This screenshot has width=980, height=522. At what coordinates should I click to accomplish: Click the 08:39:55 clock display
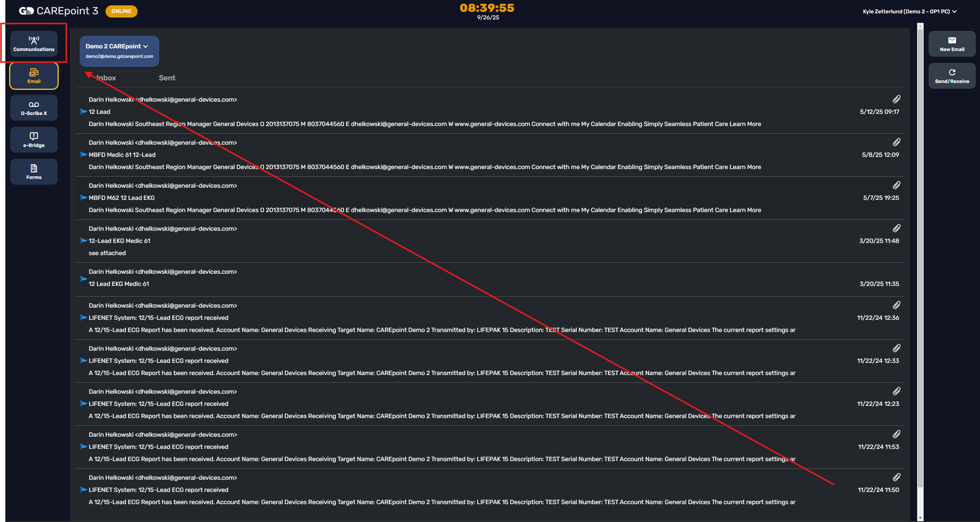coord(487,8)
